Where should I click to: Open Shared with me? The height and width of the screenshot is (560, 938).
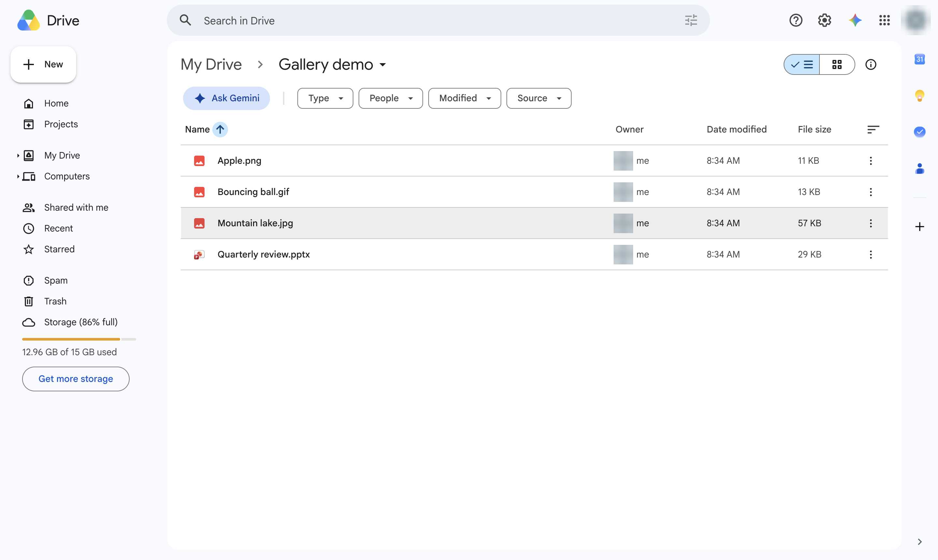pos(76,207)
